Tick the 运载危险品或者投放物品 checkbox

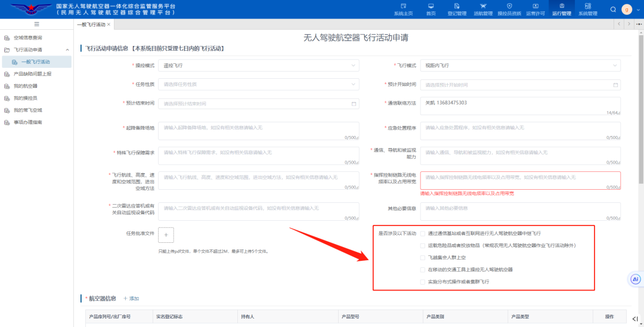click(x=423, y=245)
